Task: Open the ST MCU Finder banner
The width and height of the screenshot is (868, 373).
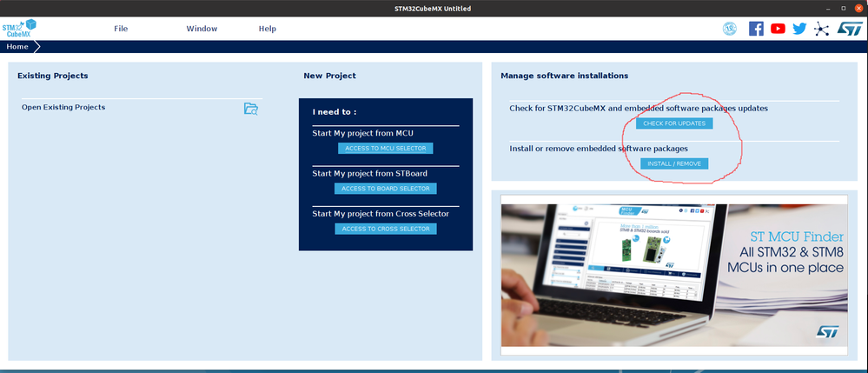Action: coord(673,275)
